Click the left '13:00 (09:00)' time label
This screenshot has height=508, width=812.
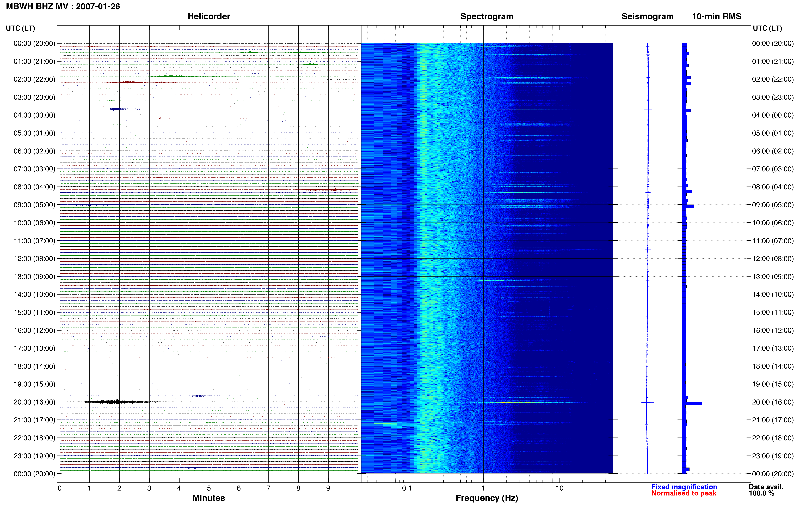[x=34, y=277]
